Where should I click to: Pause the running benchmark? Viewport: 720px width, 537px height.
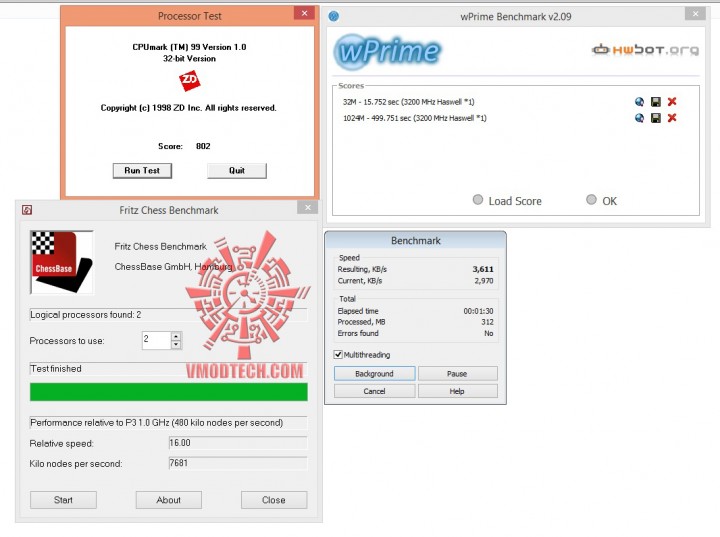(x=457, y=373)
